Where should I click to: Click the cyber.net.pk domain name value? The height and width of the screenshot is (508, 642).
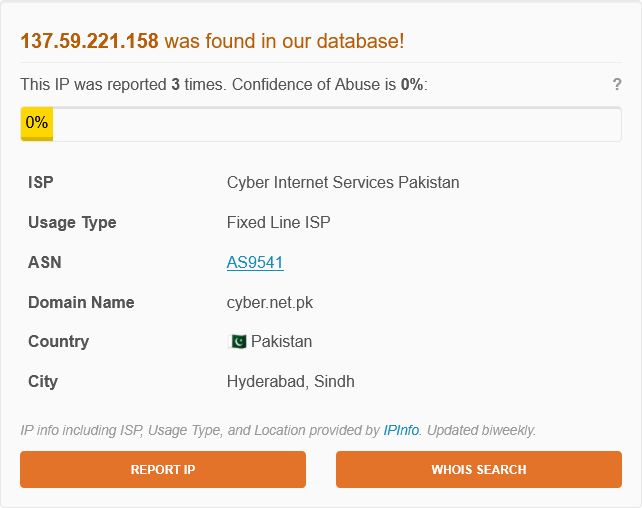click(x=271, y=302)
